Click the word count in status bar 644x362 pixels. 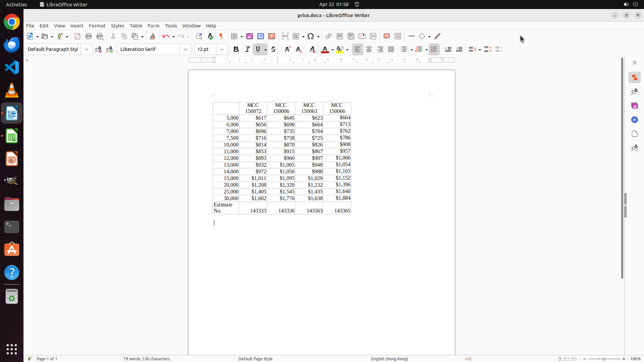(x=147, y=359)
